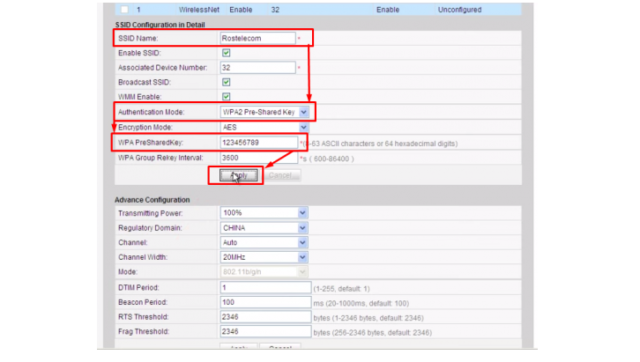The width and height of the screenshot is (640, 362).
Task: Click the Unconfigured status in row 1
Action: 460,9
